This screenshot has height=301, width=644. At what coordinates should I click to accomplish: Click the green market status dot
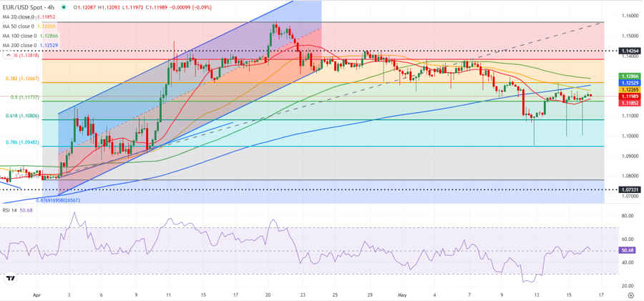[63, 7]
